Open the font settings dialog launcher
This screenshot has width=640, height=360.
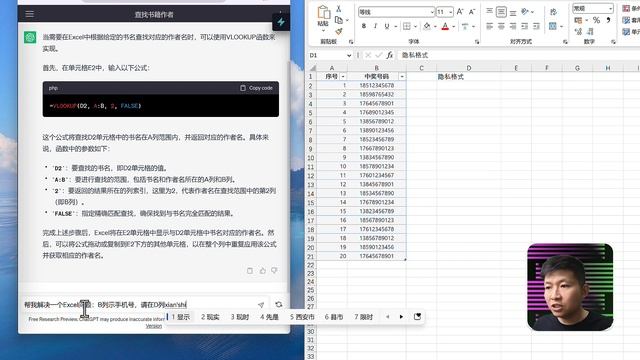coord(477,42)
